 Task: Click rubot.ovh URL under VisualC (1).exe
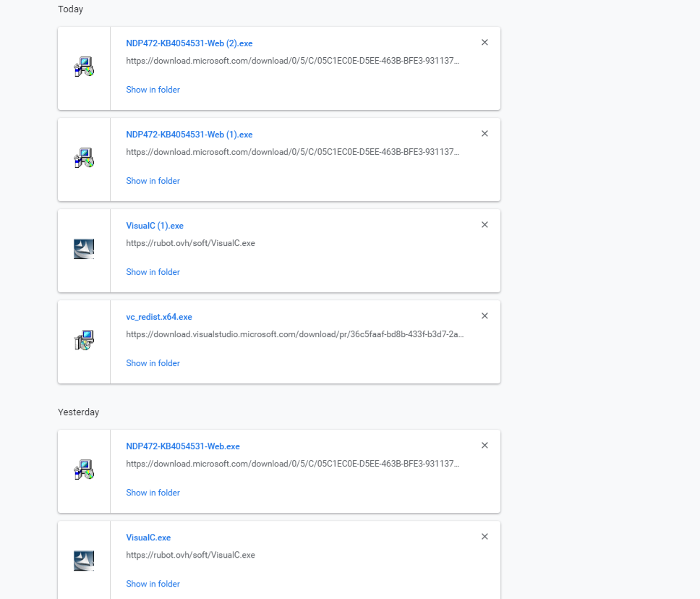click(191, 243)
